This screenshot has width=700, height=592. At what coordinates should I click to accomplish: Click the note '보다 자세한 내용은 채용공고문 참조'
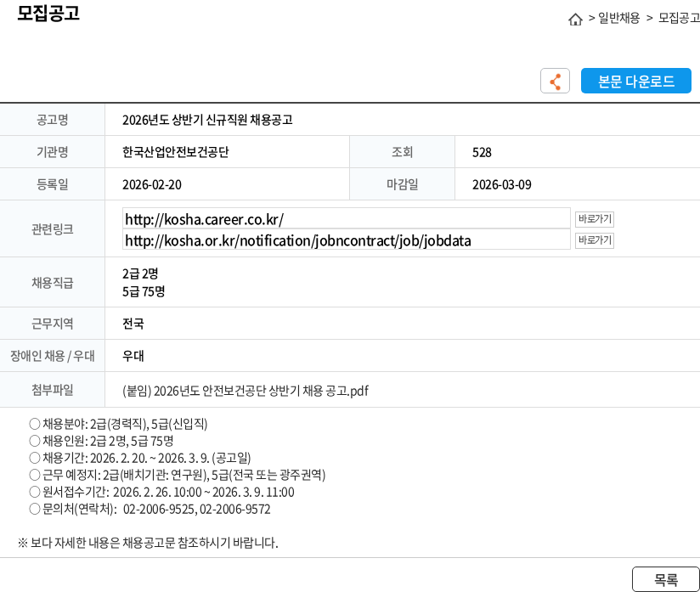pyautogui.click(x=148, y=543)
